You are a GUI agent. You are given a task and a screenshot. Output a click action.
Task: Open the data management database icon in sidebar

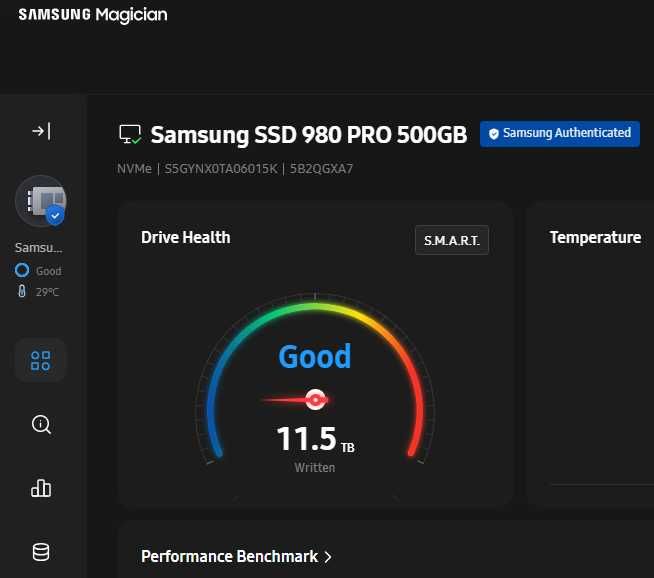(41, 552)
